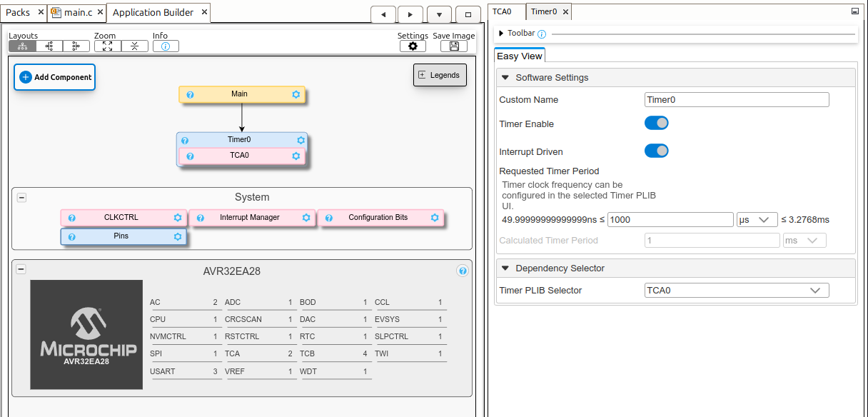Collapse the System group
868x417 pixels.
[21, 198]
